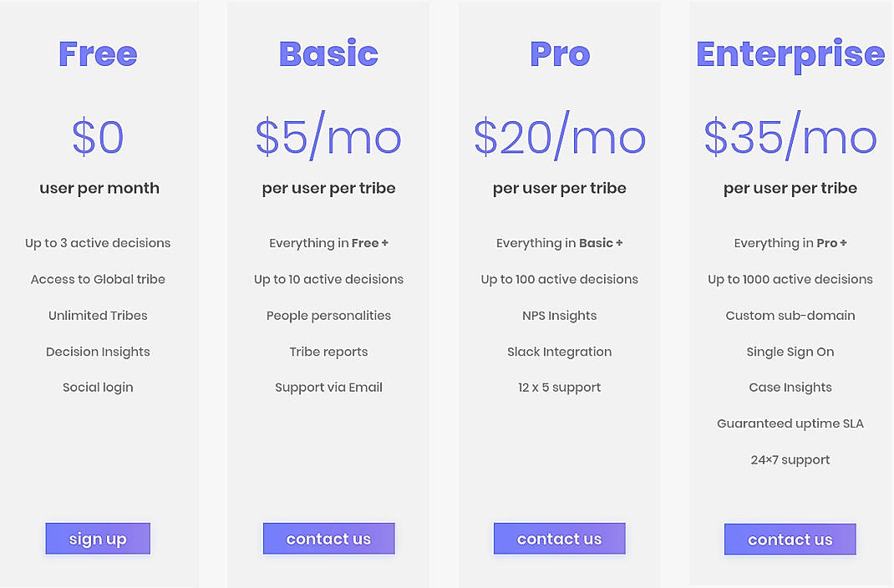Click the People personalities feature item
This screenshot has height=588, width=894.
pyautogui.click(x=328, y=315)
